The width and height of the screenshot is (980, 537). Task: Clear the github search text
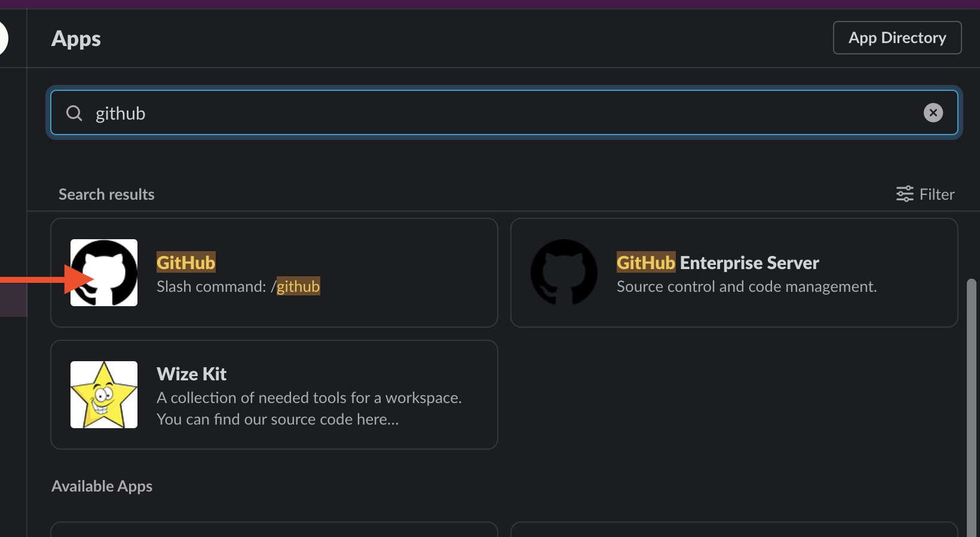click(x=933, y=112)
